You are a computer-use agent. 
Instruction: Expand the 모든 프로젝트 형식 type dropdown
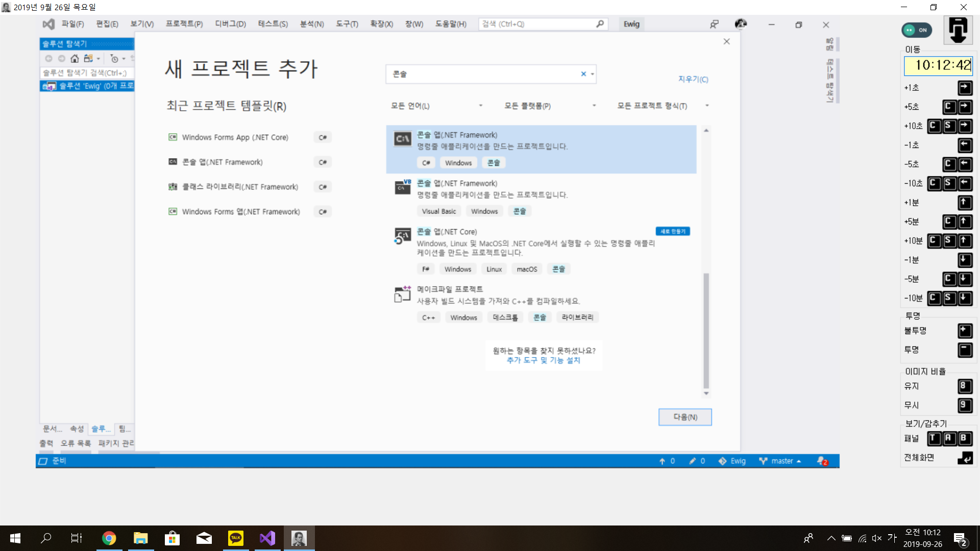[x=663, y=106]
